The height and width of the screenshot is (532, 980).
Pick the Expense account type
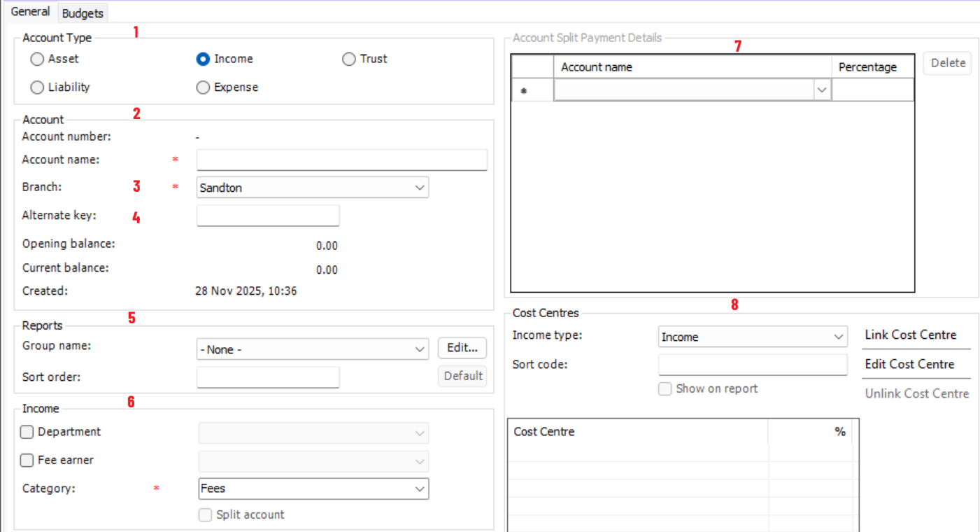(203, 87)
